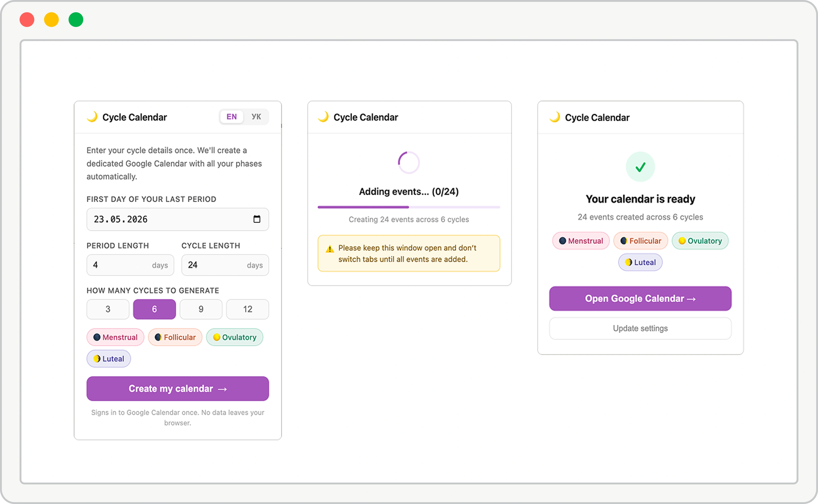Click the Period Length days field

[130, 265]
